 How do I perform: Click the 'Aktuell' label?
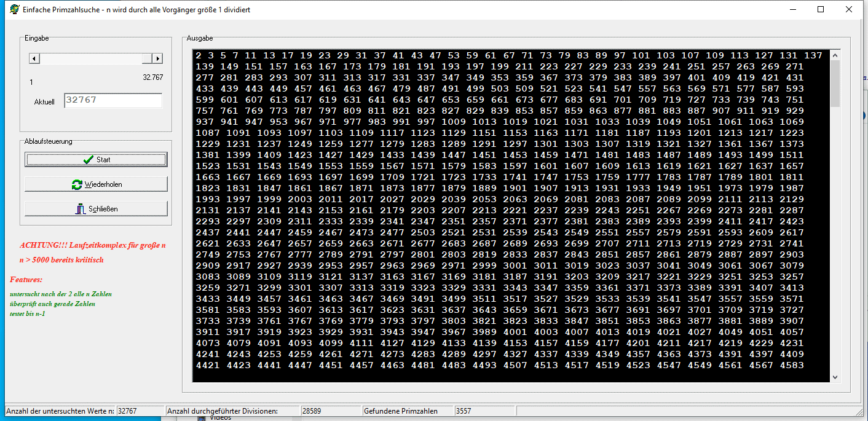(x=44, y=102)
